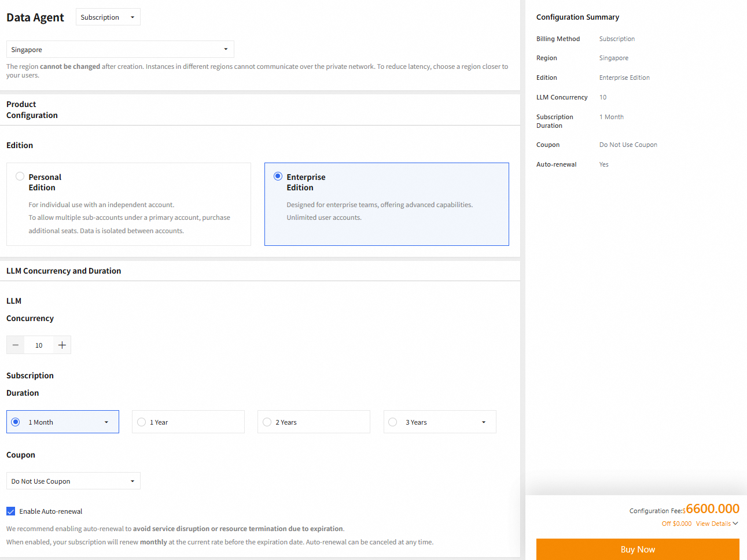Increase LLM concurrency with plus button

pyautogui.click(x=62, y=345)
